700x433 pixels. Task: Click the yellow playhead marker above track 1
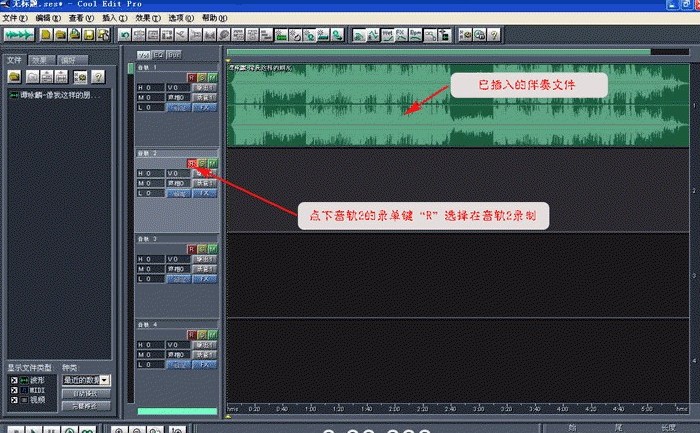click(x=228, y=60)
